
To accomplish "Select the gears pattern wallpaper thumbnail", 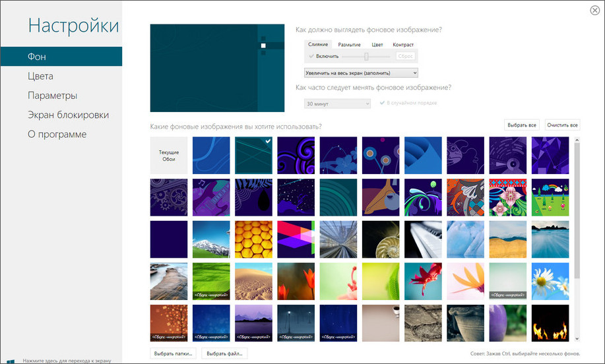I will [169, 197].
